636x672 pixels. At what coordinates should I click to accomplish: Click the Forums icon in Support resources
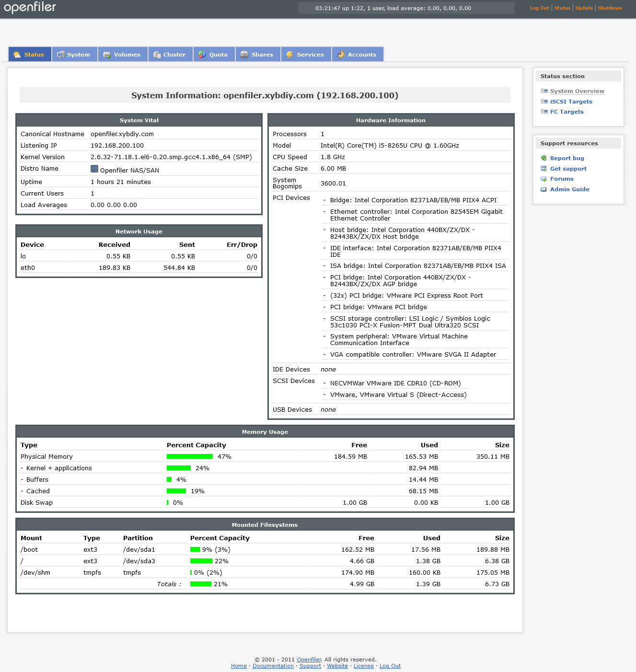(543, 179)
